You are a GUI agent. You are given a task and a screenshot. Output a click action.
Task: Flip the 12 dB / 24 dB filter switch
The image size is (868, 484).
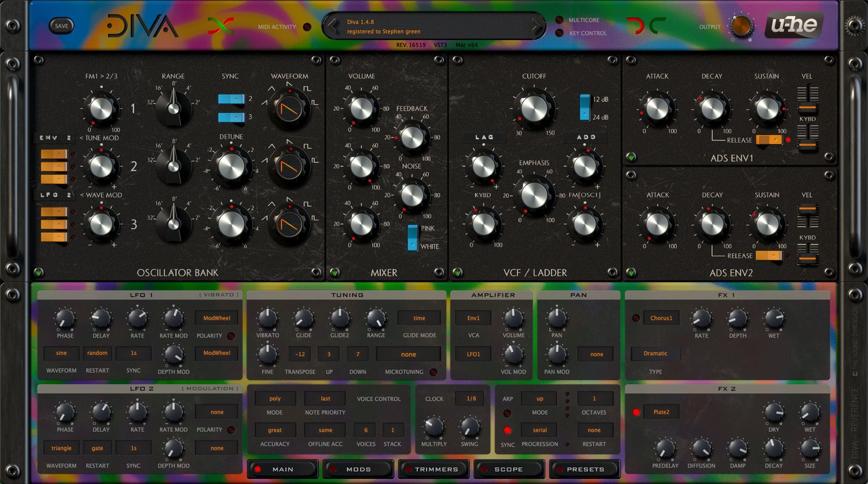coord(585,107)
